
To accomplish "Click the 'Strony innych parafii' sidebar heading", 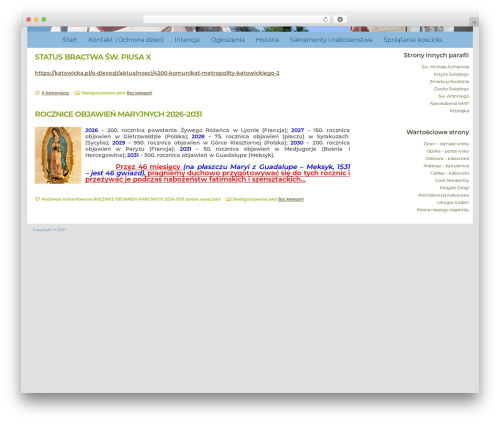I will click(x=436, y=55).
